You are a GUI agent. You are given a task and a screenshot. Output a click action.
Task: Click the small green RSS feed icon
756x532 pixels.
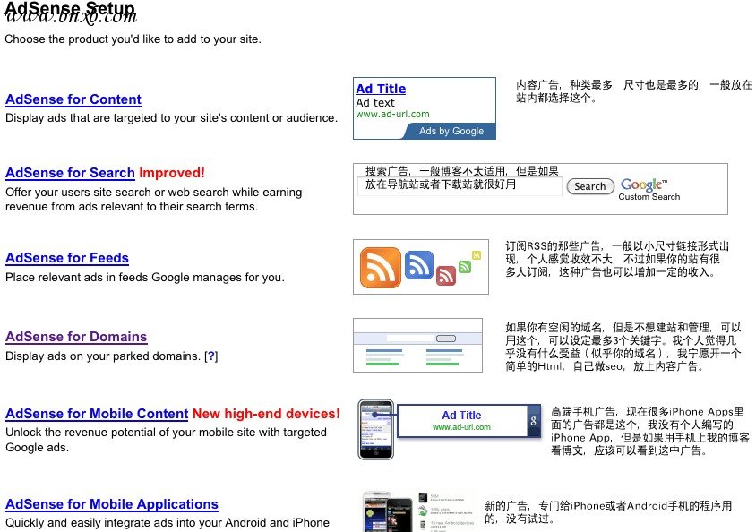click(x=464, y=266)
